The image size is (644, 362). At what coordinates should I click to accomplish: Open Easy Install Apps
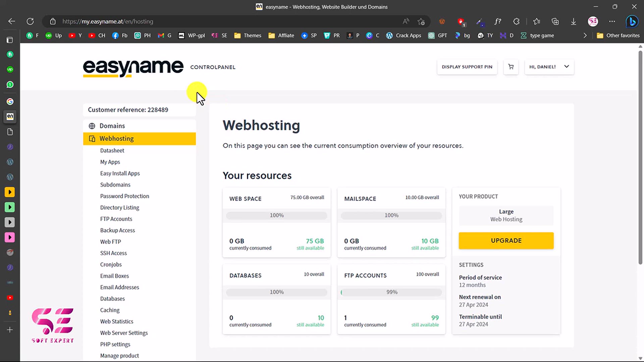120,174
